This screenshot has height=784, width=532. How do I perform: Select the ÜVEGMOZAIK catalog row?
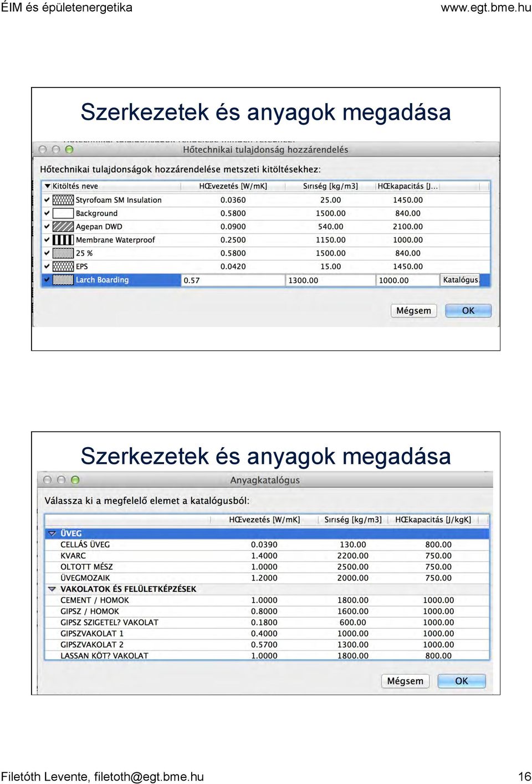point(267,578)
